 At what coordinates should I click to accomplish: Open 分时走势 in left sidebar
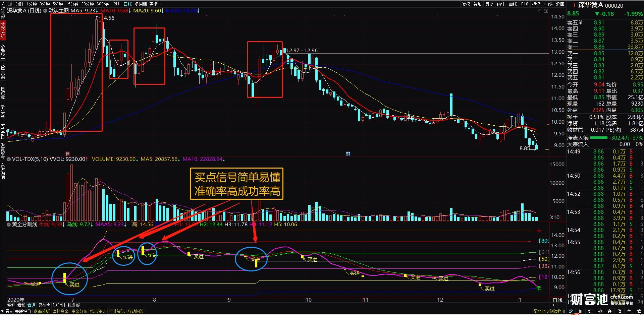(3, 10)
